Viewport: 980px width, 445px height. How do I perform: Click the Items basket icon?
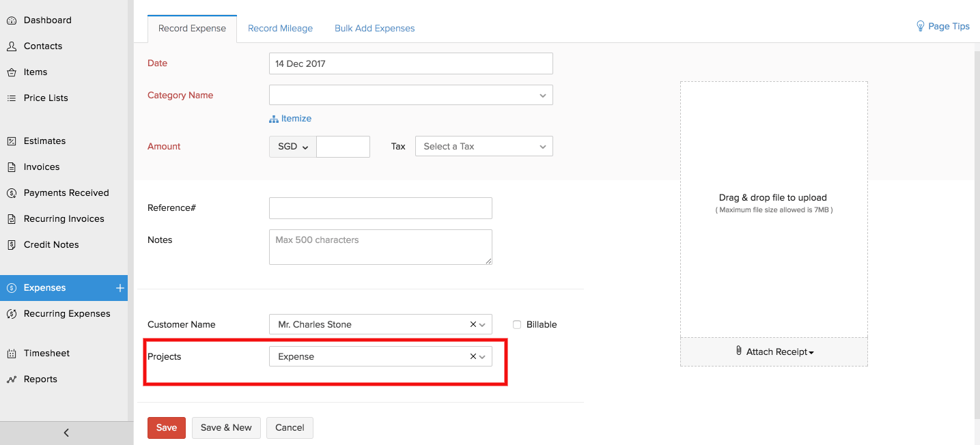(12, 72)
